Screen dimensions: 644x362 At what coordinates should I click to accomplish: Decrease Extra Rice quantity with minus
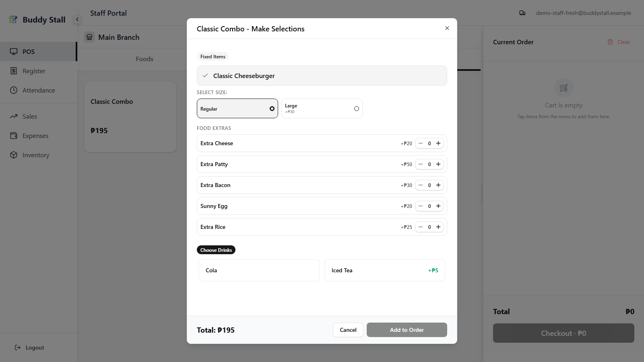[421, 227]
